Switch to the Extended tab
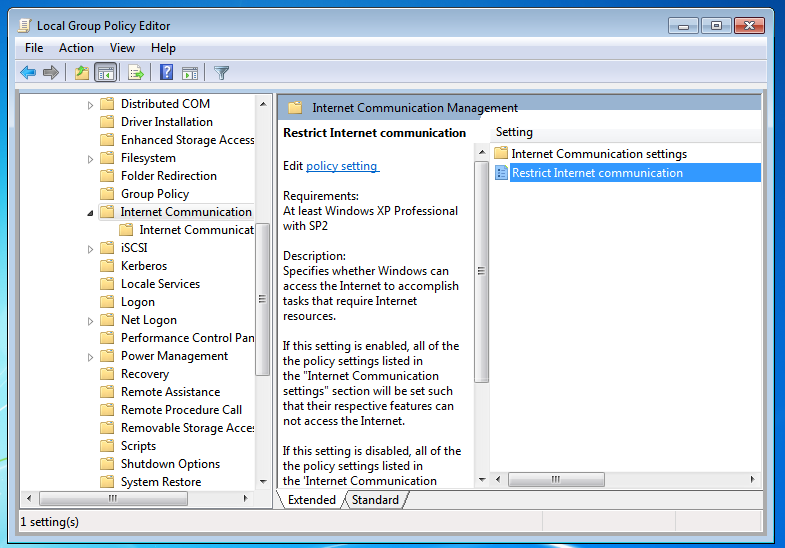Viewport: 785px width, 548px height. tap(311, 500)
